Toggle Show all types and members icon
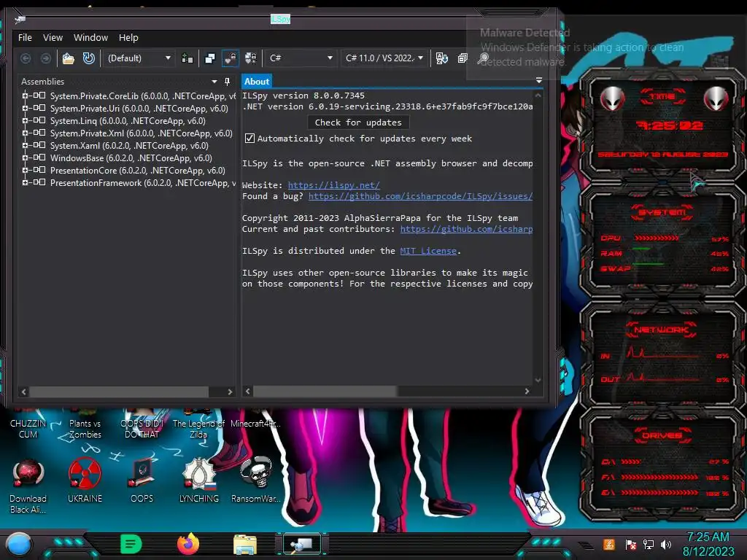Image resolution: width=747 pixels, height=560 pixels. pyautogui.click(x=251, y=58)
